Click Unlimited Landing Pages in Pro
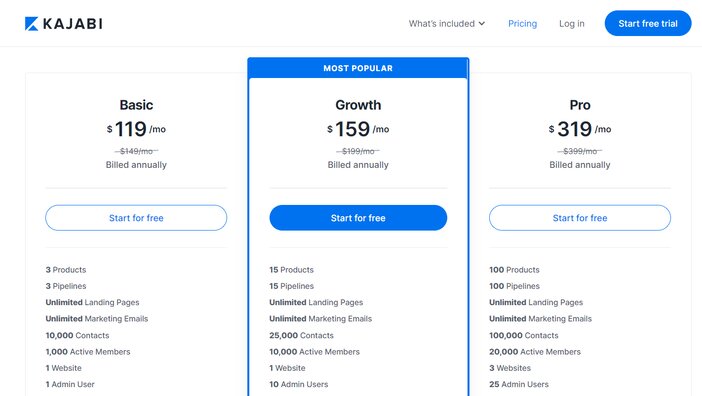Viewport: 702px width, 396px height. pyautogui.click(x=536, y=302)
